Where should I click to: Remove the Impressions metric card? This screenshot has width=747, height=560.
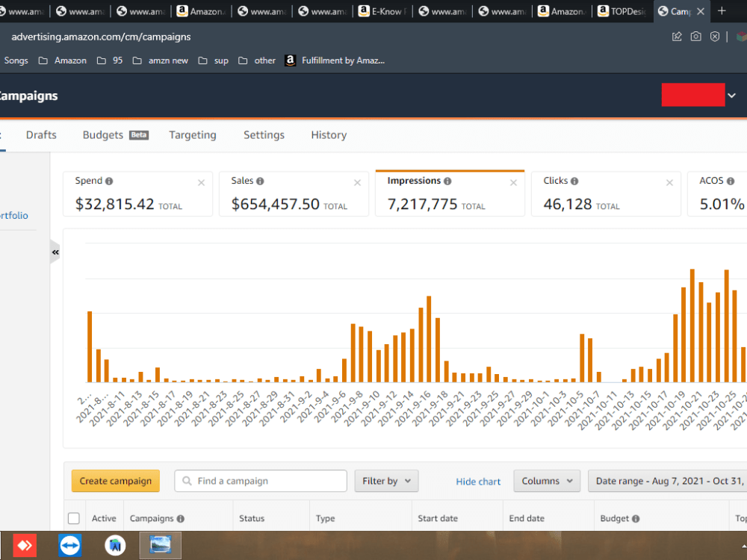click(513, 182)
